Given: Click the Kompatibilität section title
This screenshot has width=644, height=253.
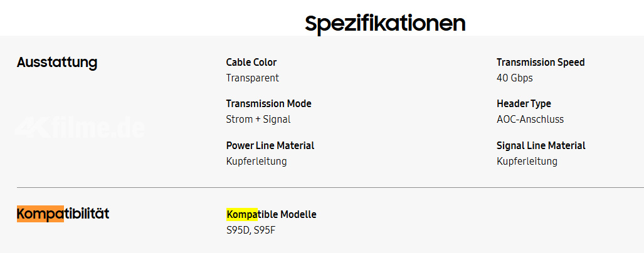Looking at the screenshot, I should (x=63, y=214).
